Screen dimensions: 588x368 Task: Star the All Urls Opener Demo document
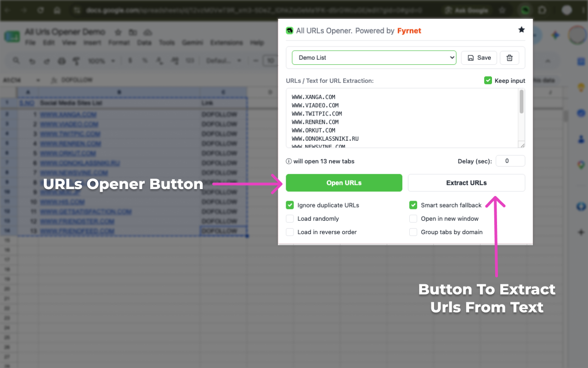tap(118, 32)
